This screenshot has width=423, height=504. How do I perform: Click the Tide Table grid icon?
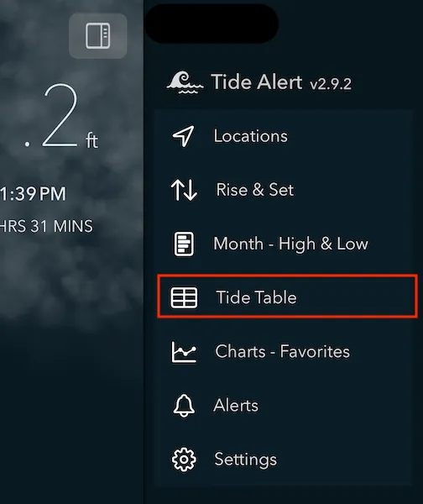(184, 297)
